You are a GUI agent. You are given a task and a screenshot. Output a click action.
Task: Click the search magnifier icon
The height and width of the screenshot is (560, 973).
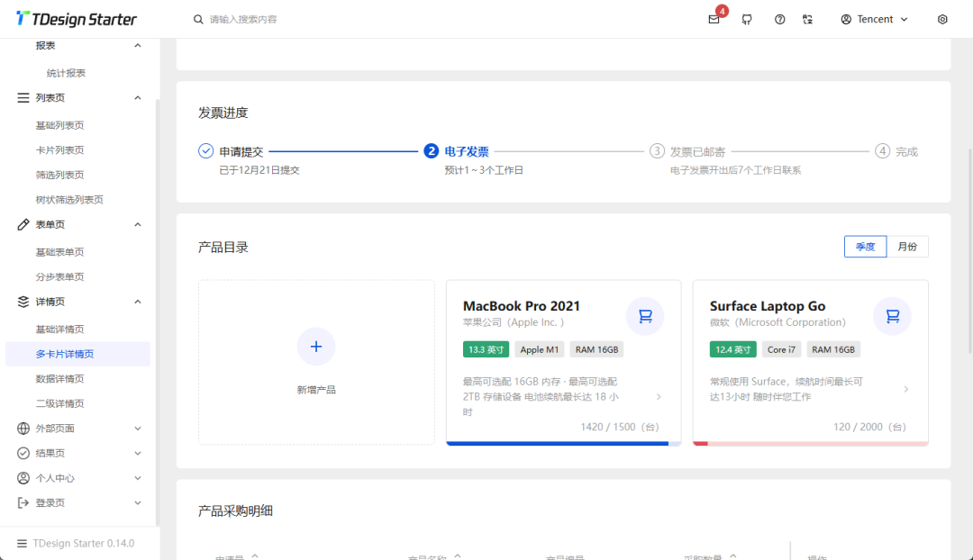(x=198, y=19)
